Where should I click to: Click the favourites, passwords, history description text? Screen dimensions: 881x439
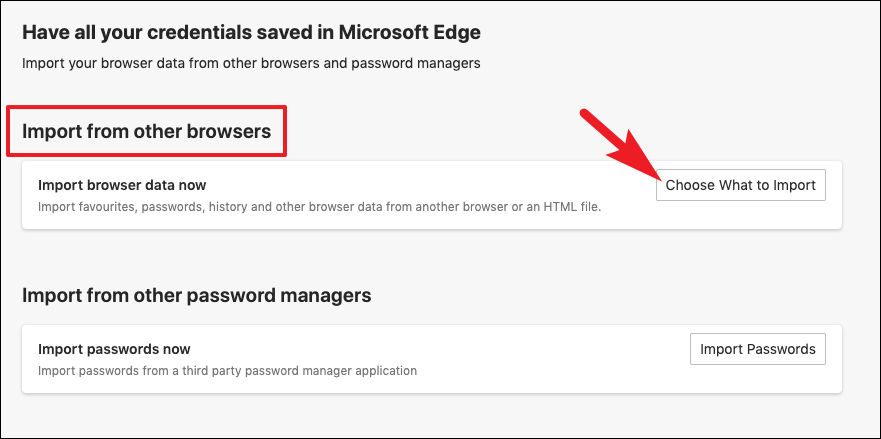[320, 207]
